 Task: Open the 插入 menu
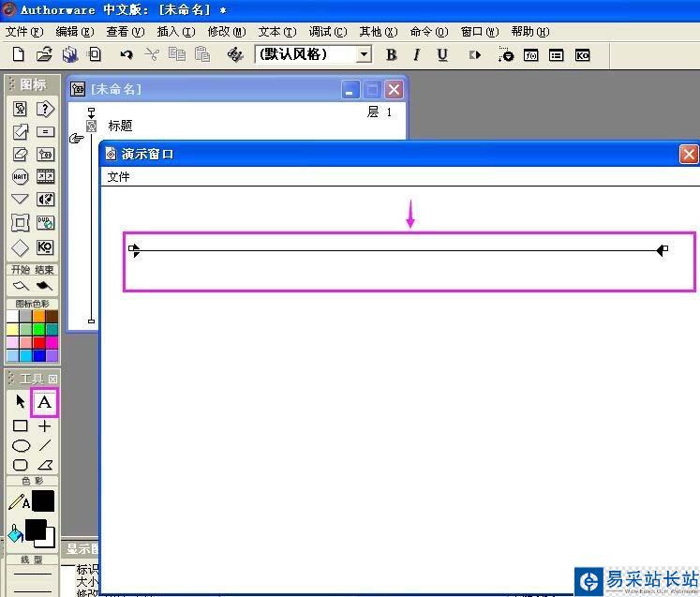tap(176, 32)
